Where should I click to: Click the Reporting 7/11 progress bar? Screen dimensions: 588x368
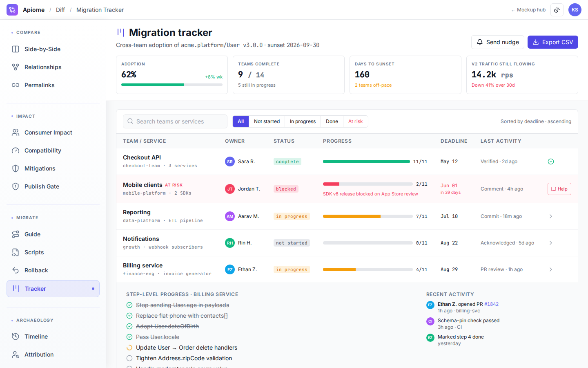(368, 216)
